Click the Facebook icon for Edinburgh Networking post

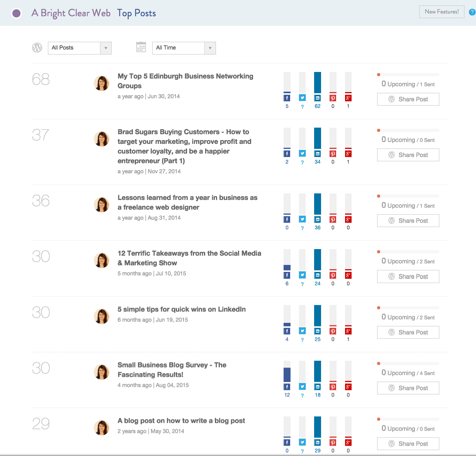[287, 98]
